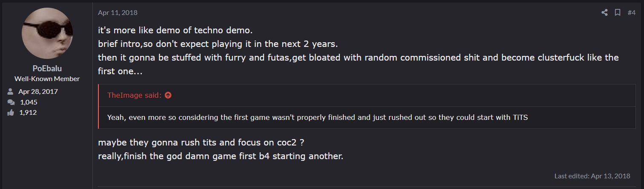Click the Apr 11, 2018 post date
This screenshot has height=189, width=644.
point(118,13)
